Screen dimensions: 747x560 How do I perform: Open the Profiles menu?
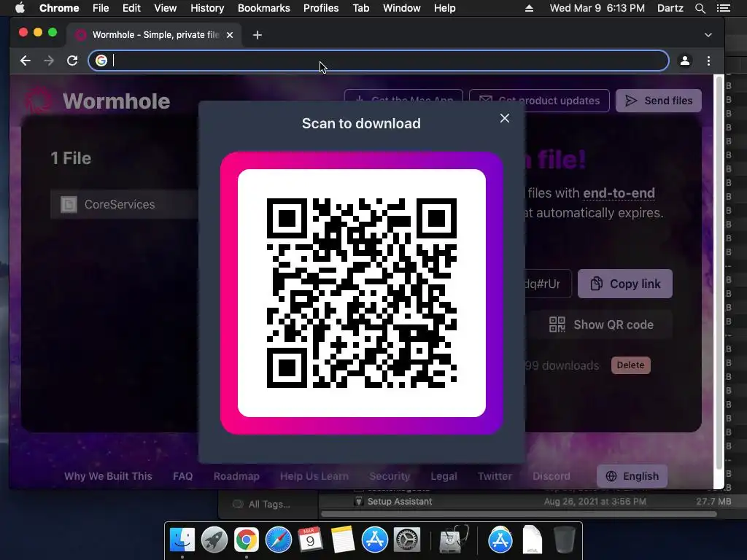click(x=321, y=8)
